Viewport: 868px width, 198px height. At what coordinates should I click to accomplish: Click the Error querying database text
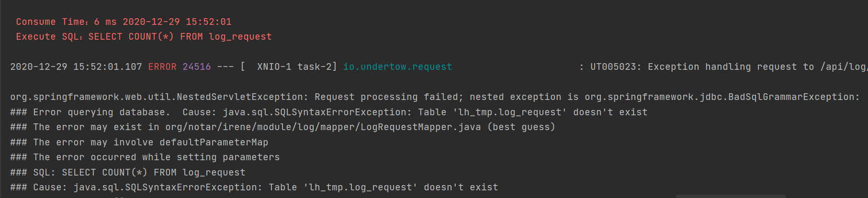[101, 112]
